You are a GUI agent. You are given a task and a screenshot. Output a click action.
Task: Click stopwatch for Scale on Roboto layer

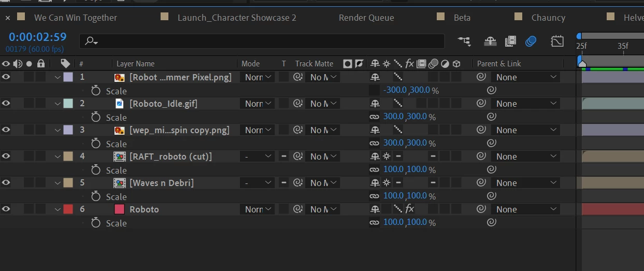[96, 223]
